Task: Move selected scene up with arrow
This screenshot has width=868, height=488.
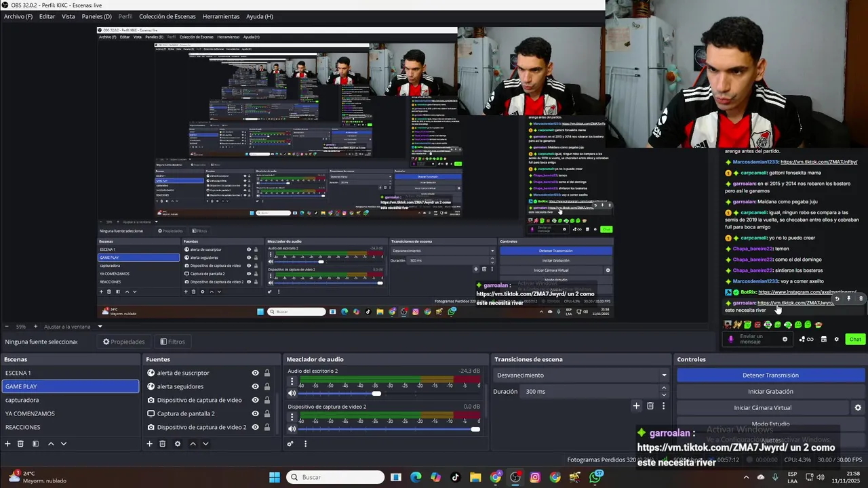Action: (51, 443)
